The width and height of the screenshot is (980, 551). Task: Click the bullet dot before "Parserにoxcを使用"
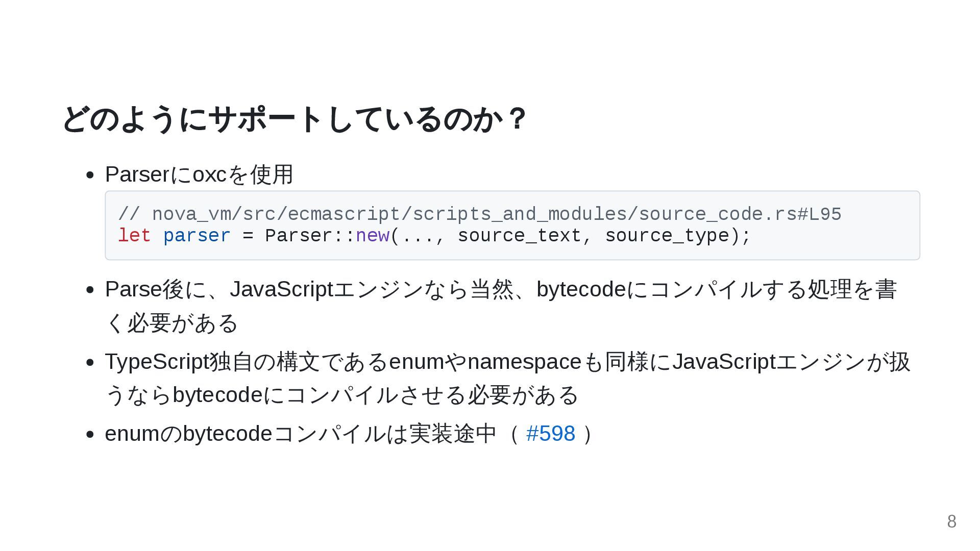click(x=90, y=175)
